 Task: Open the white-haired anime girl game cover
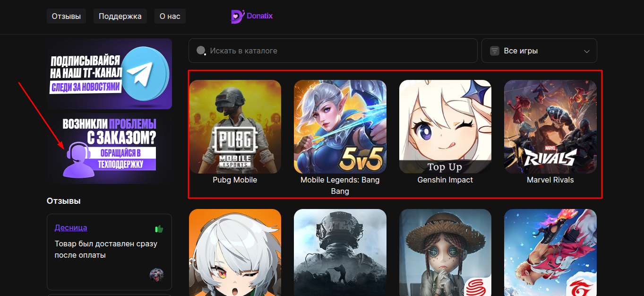click(x=235, y=252)
